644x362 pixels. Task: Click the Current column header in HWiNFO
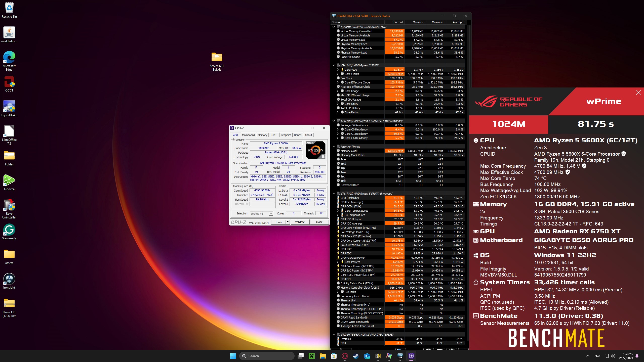pos(395,22)
